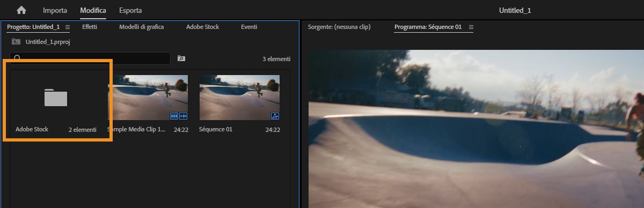Click the Adobe Stock bin name label
The width and height of the screenshot is (644, 208).
(x=32, y=129)
